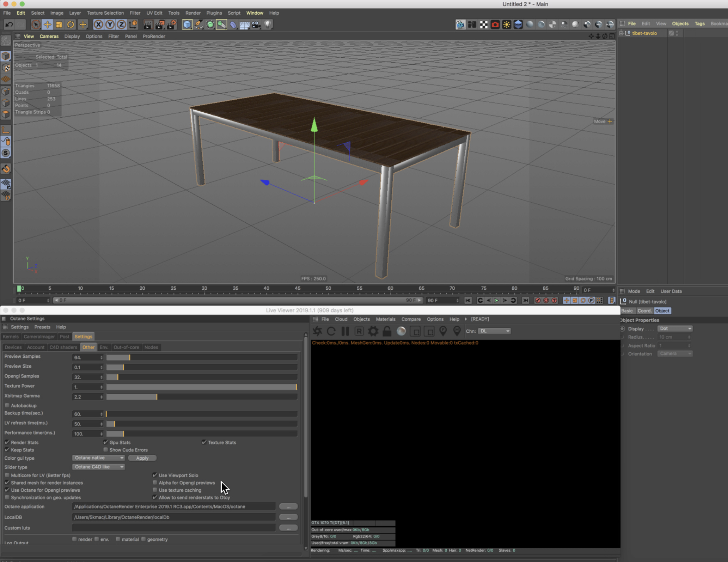Open the Display dropdown set to Dot
Screen dimensions: 728x562
tap(675, 329)
